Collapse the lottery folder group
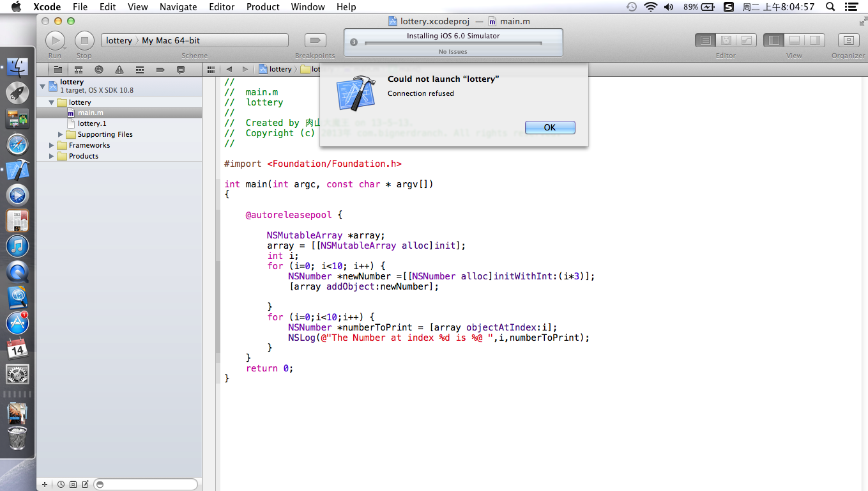Image resolution: width=868 pixels, height=491 pixels. click(x=52, y=102)
